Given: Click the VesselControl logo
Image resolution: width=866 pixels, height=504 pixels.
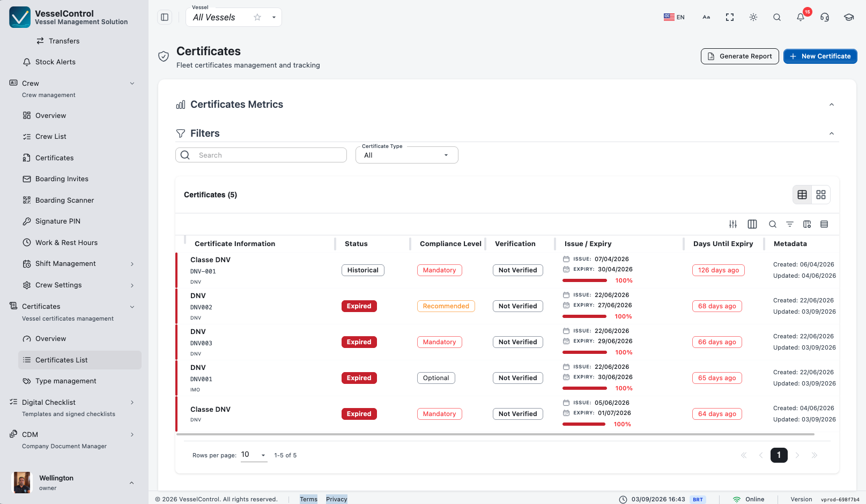Looking at the screenshot, I should pyautogui.click(x=20, y=17).
